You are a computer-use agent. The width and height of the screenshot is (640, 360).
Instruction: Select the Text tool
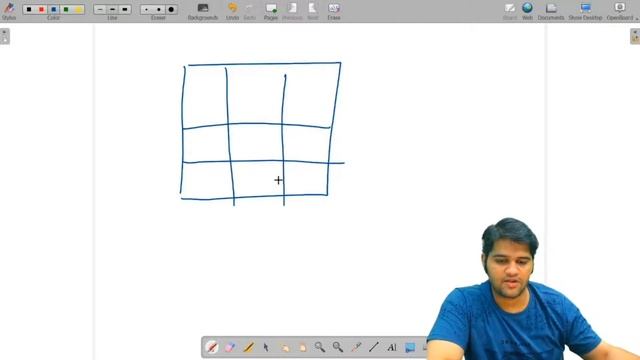point(392,347)
